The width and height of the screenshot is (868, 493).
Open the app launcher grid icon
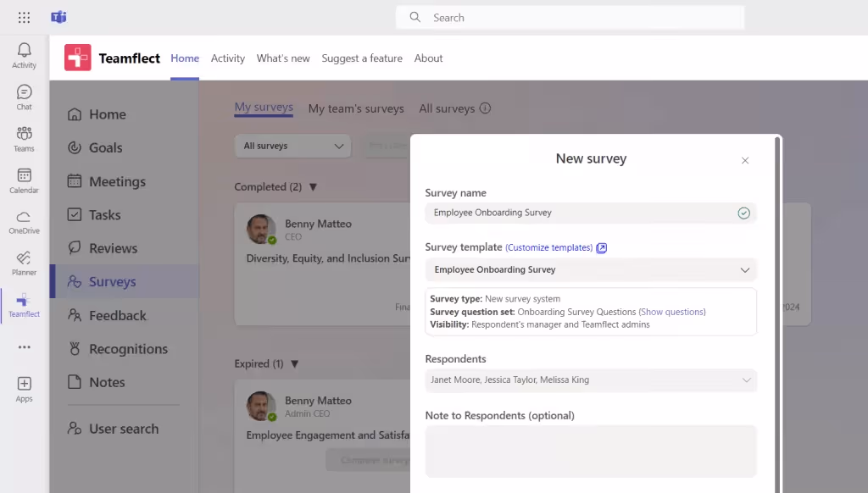[24, 18]
